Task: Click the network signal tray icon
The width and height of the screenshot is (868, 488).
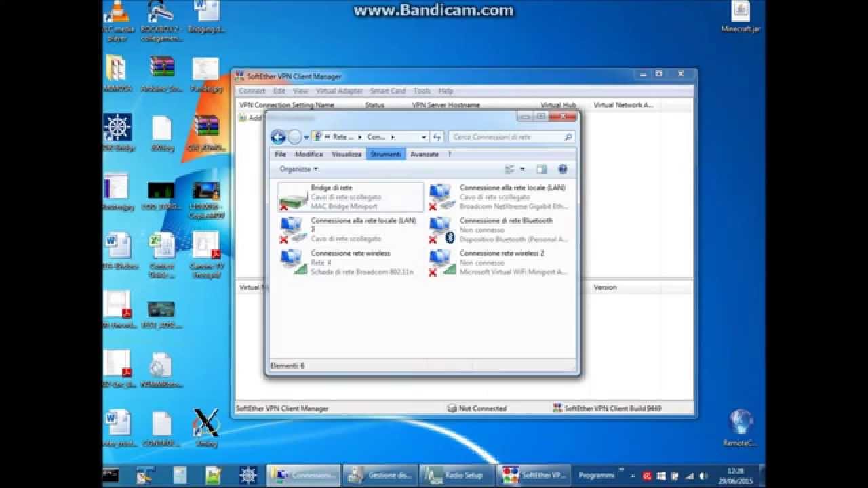Action: point(690,476)
